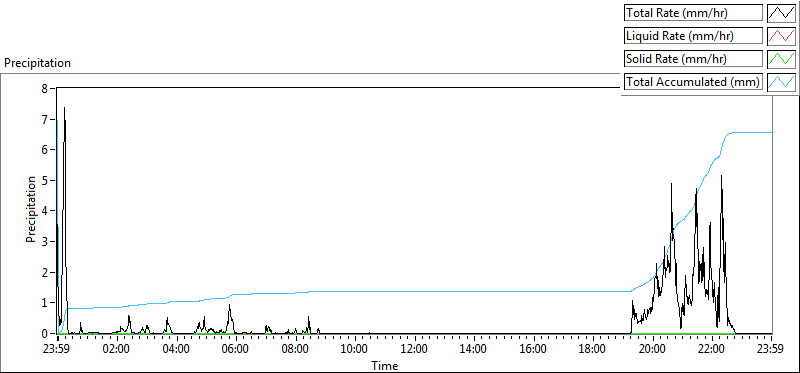Click the 06:00 tick on Time axis
Screen dimensions: 800x373
(236, 350)
